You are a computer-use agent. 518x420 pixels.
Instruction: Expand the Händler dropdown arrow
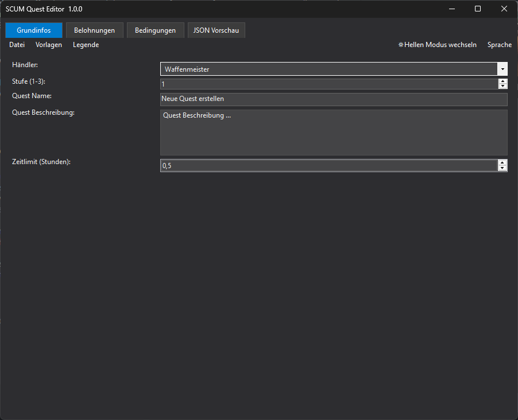[502, 69]
